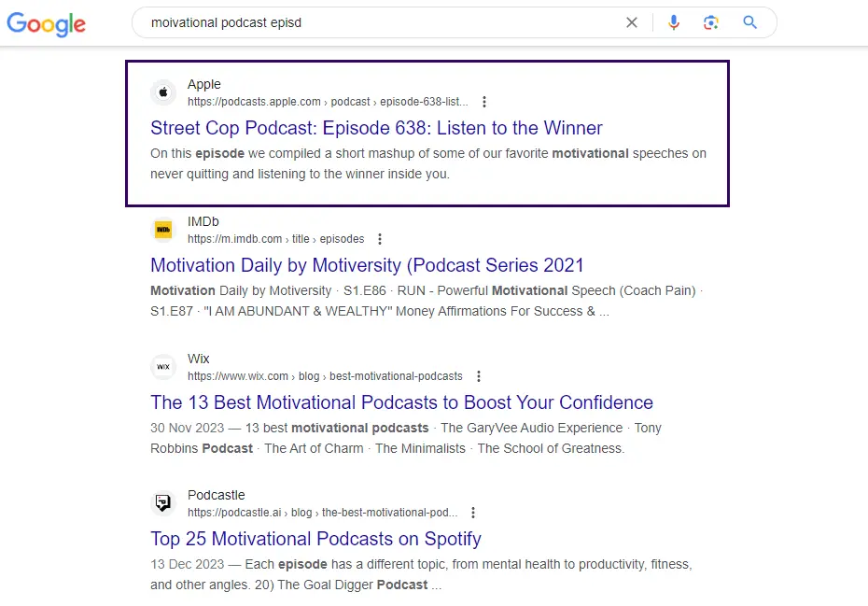Click the Apple favicon on the first result

[x=163, y=92]
